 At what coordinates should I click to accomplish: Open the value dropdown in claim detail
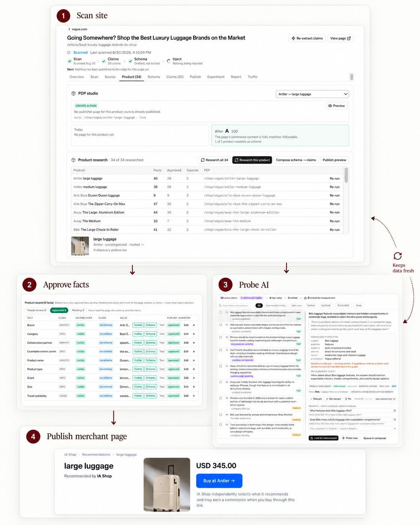pos(386,399)
